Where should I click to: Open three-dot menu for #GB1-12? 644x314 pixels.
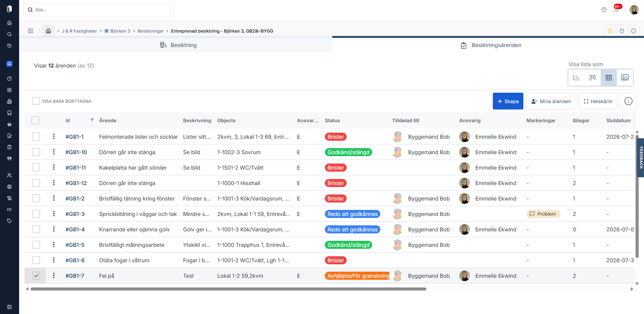[x=54, y=183]
